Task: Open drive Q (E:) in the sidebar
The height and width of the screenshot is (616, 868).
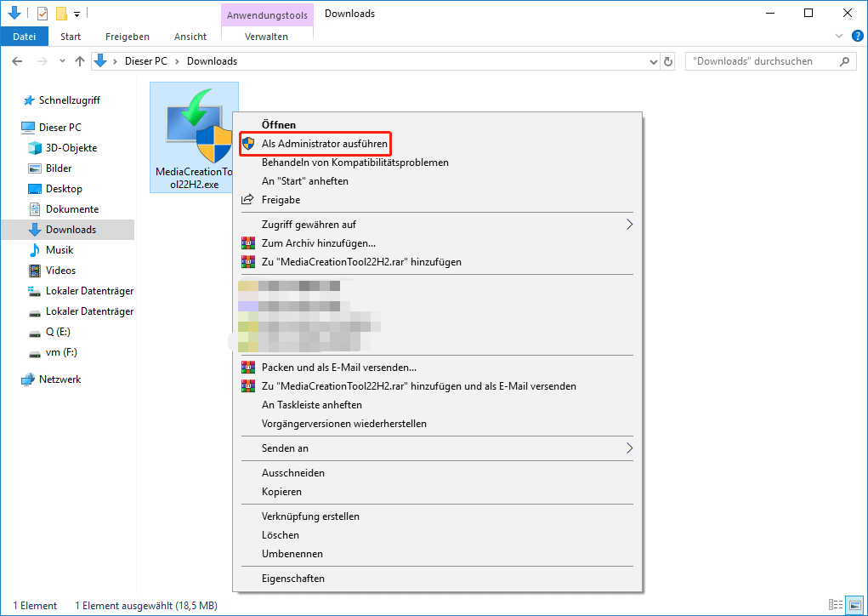Action: click(58, 332)
